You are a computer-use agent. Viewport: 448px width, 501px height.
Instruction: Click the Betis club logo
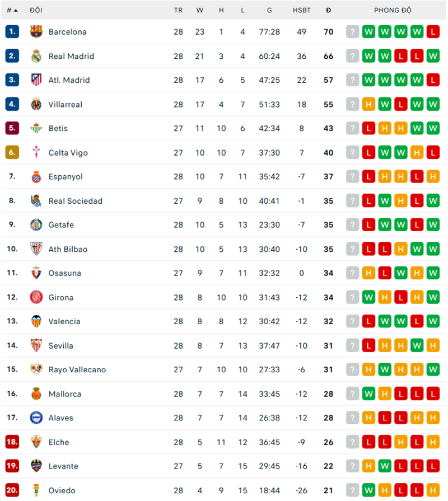36,128
